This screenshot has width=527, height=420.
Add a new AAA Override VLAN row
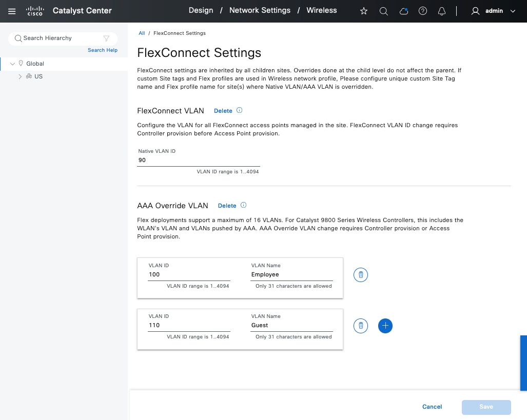[x=385, y=326]
